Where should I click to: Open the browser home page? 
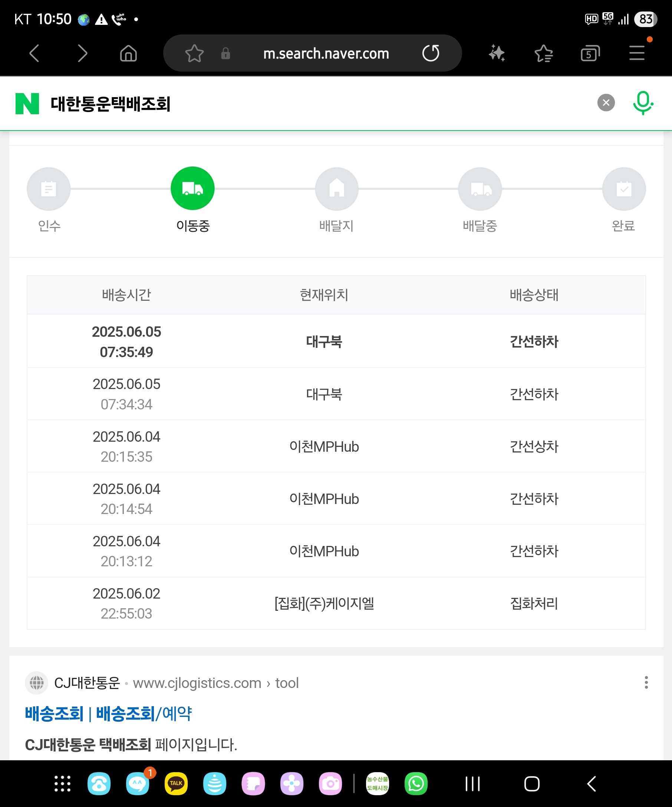128,53
